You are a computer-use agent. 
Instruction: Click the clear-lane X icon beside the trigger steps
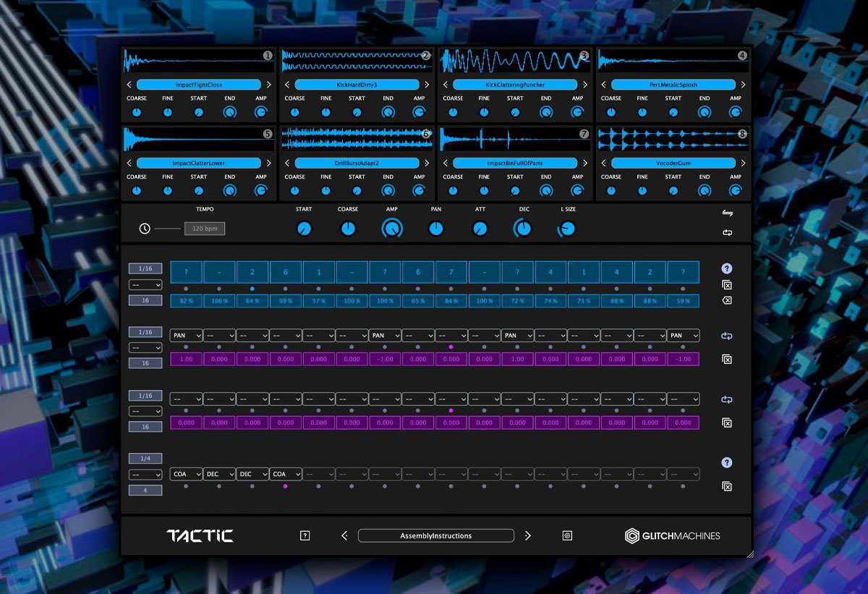click(x=727, y=284)
